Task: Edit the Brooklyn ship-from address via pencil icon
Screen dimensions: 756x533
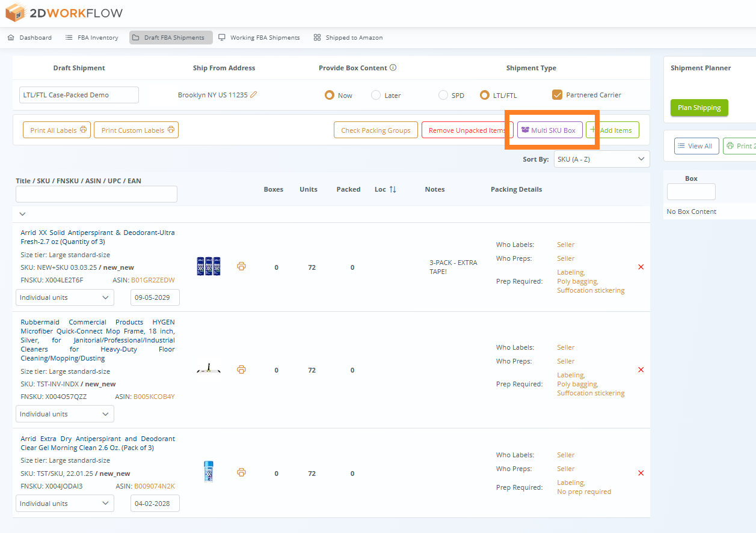Action: pos(252,94)
